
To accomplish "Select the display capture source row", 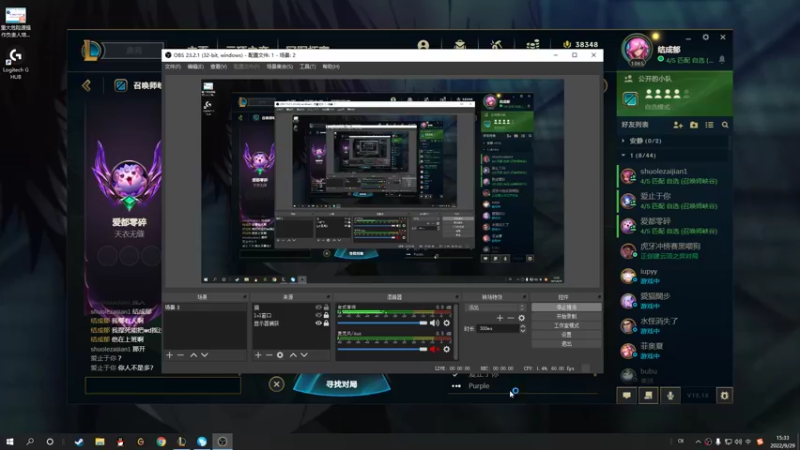I will (291, 323).
